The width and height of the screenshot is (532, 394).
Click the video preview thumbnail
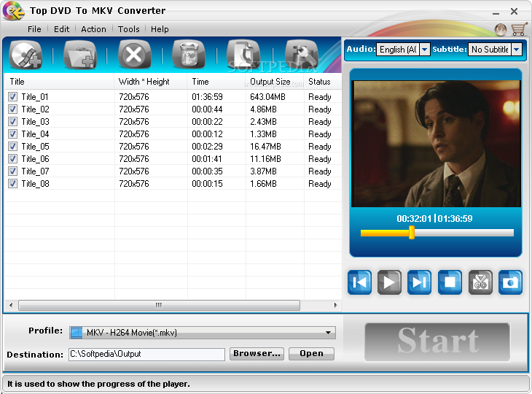[x=436, y=144]
